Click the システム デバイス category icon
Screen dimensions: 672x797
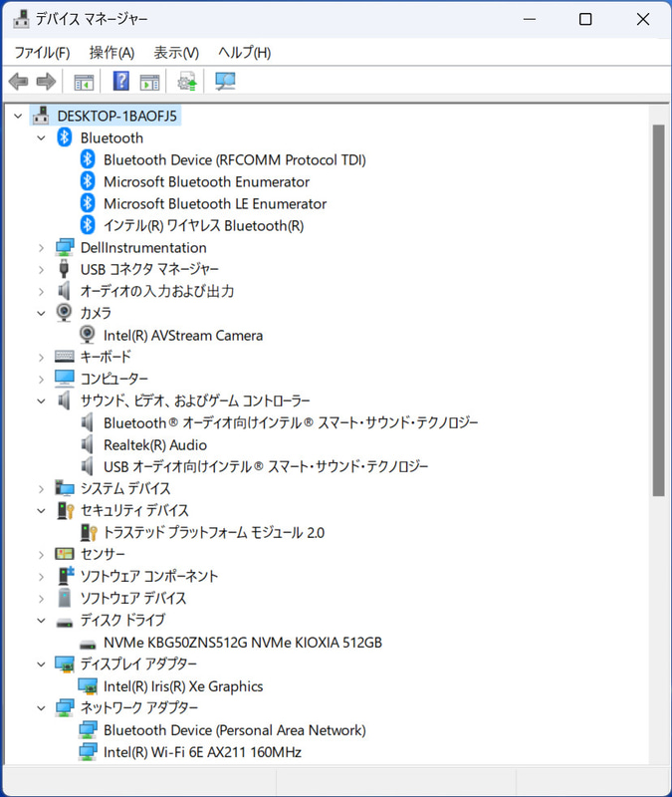(65, 488)
